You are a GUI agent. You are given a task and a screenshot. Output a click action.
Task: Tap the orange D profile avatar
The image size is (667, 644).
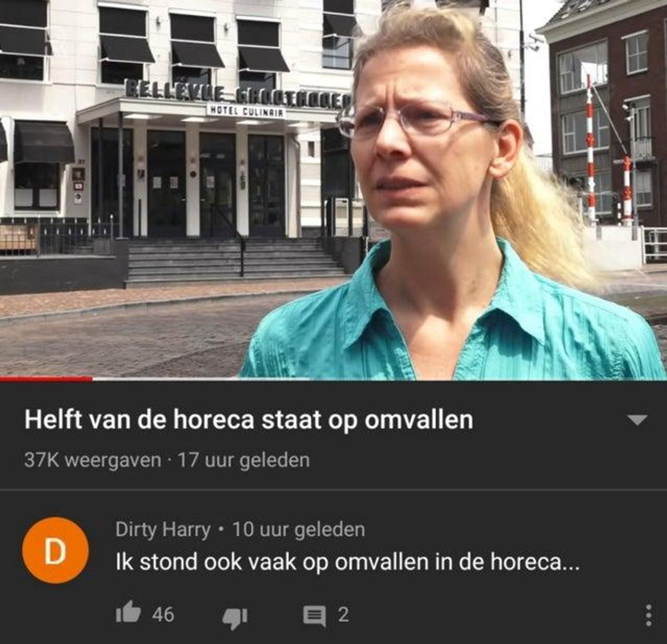point(54,550)
